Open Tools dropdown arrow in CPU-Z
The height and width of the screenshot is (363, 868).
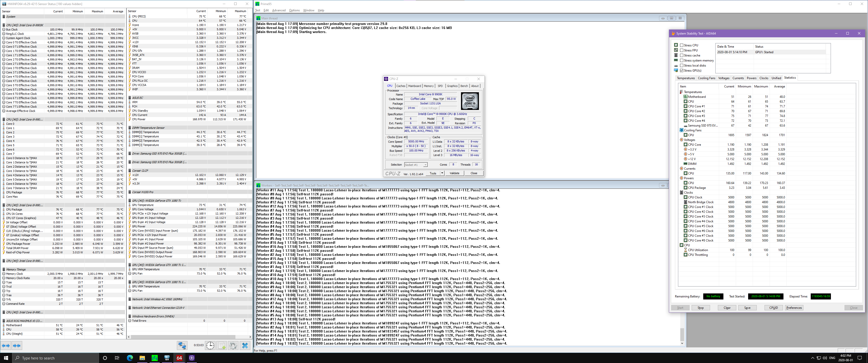442,173
